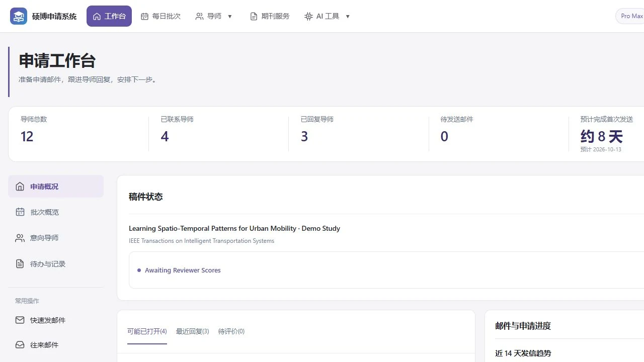Click the calendar icon beside 批次概览
The image size is (644, 362).
point(20,212)
